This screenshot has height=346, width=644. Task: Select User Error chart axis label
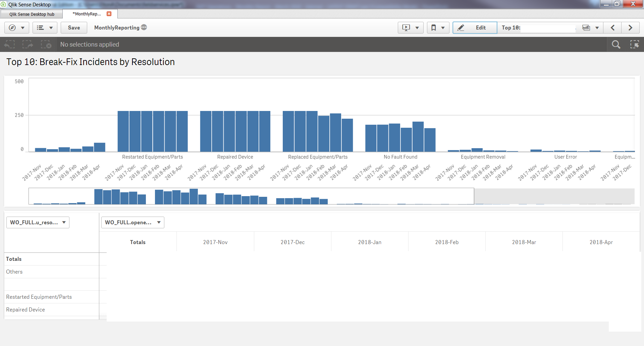(566, 157)
